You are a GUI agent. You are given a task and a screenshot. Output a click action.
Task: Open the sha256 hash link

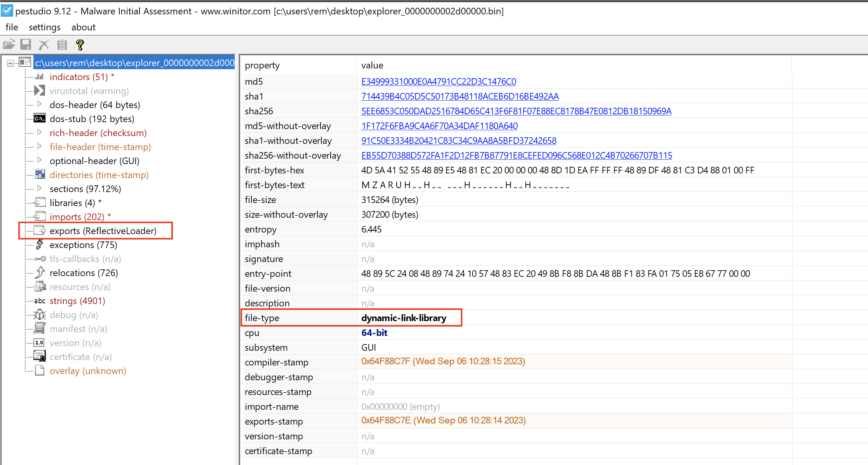(516, 111)
